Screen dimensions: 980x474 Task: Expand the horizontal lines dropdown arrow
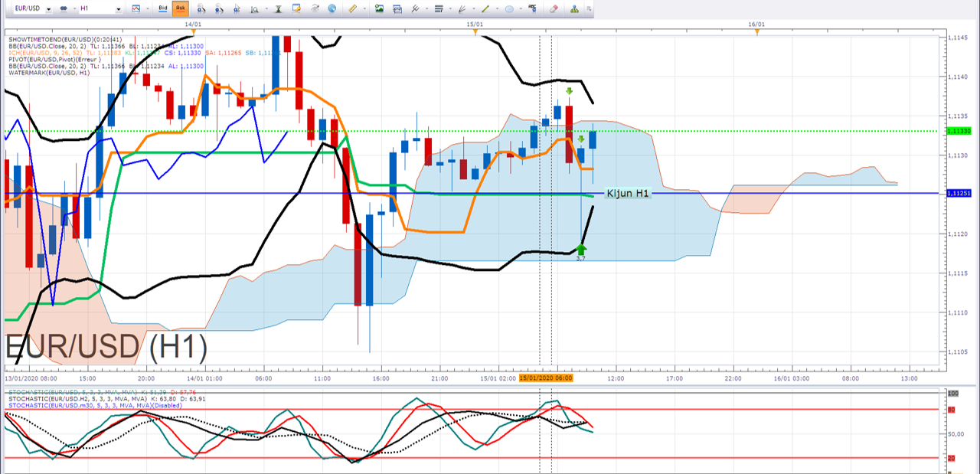(x=449, y=8)
